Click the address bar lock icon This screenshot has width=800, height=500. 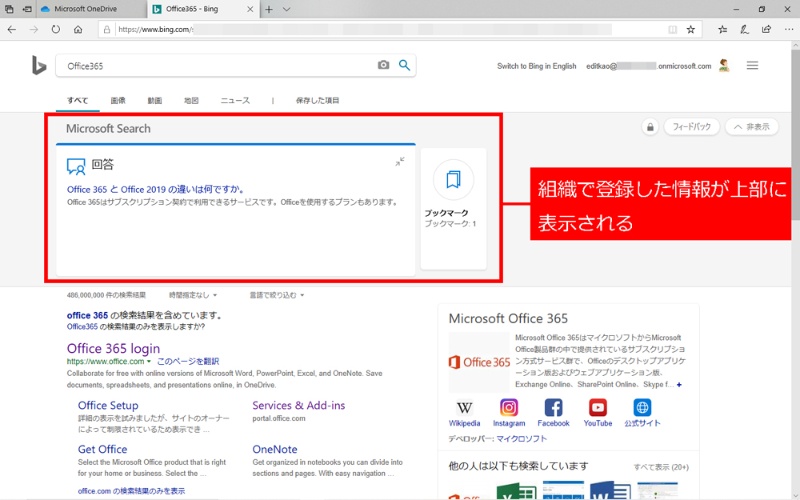point(107,30)
